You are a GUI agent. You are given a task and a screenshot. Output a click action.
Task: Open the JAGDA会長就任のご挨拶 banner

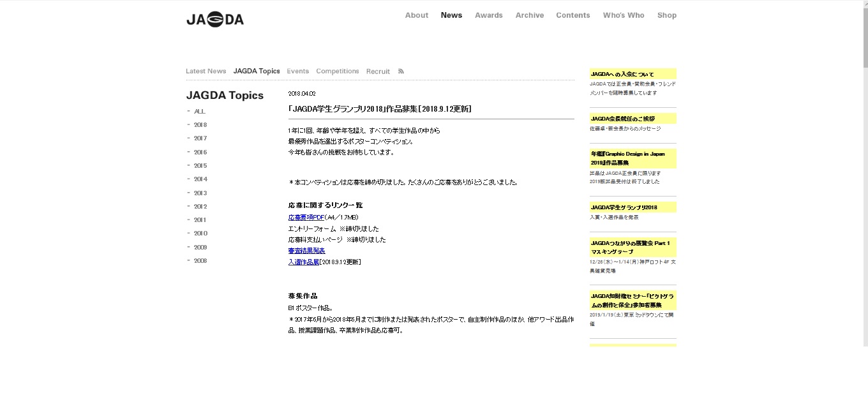(x=633, y=119)
